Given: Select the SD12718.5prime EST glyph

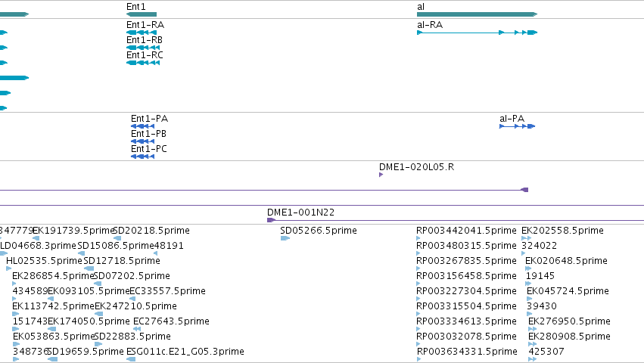Looking at the screenshot, I should [89, 268].
